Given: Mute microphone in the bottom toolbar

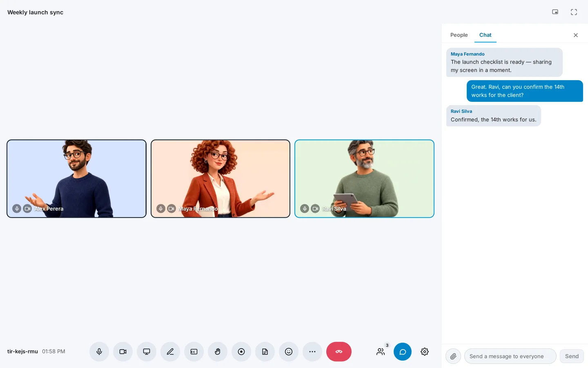Looking at the screenshot, I should 99,352.
